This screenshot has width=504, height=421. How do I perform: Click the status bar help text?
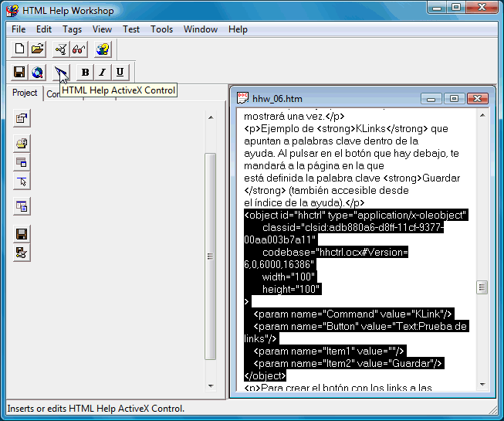click(x=96, y=409)
